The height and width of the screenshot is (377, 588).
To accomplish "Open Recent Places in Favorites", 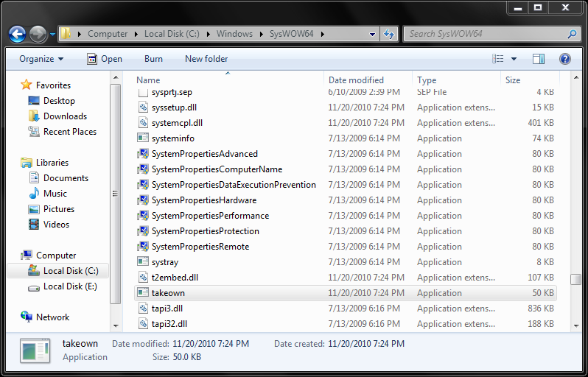I will (x=70, y=132).
